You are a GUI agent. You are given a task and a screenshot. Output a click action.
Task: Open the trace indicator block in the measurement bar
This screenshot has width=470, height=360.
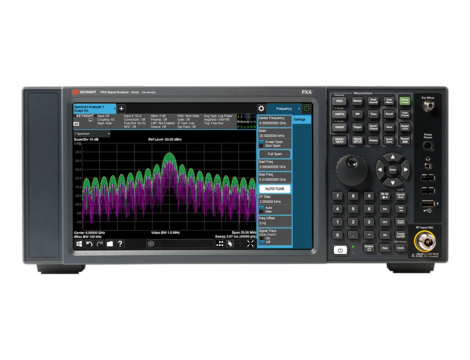pyautogui.click(x=246, y=121)
